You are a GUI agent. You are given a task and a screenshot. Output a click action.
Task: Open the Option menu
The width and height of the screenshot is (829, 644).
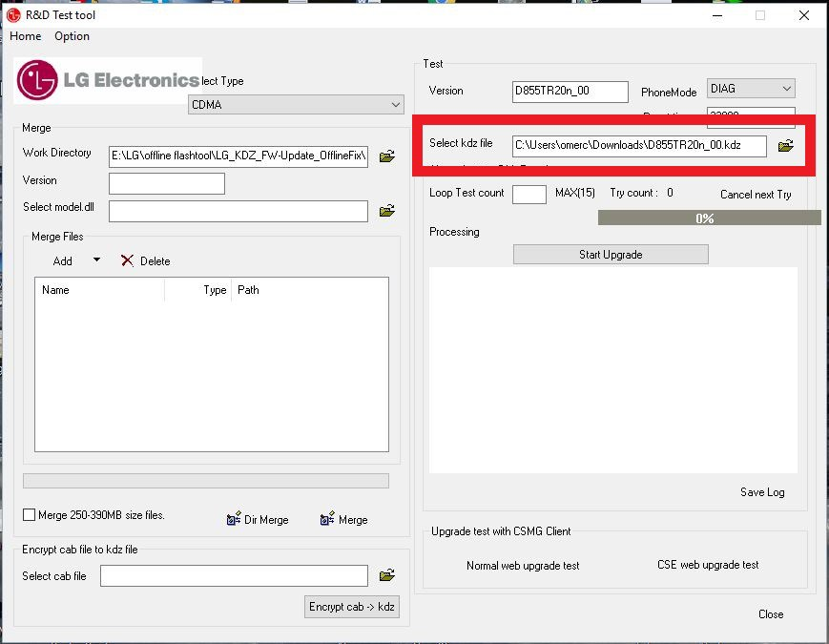coord(72,36)
